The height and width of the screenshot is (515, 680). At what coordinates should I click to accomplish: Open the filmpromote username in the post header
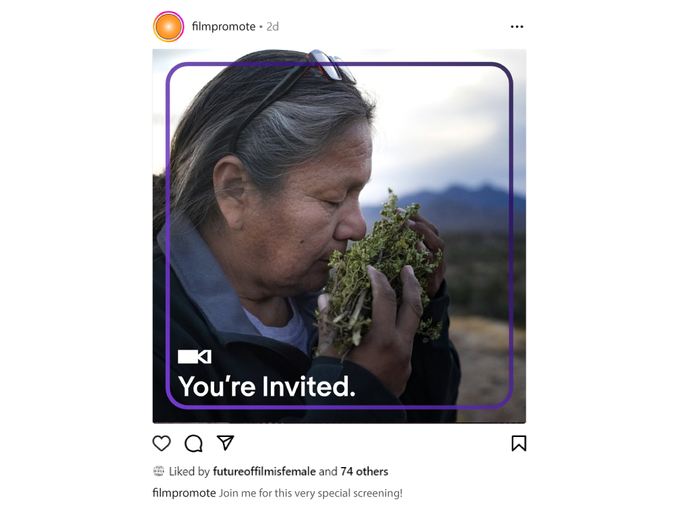(223, 26)
